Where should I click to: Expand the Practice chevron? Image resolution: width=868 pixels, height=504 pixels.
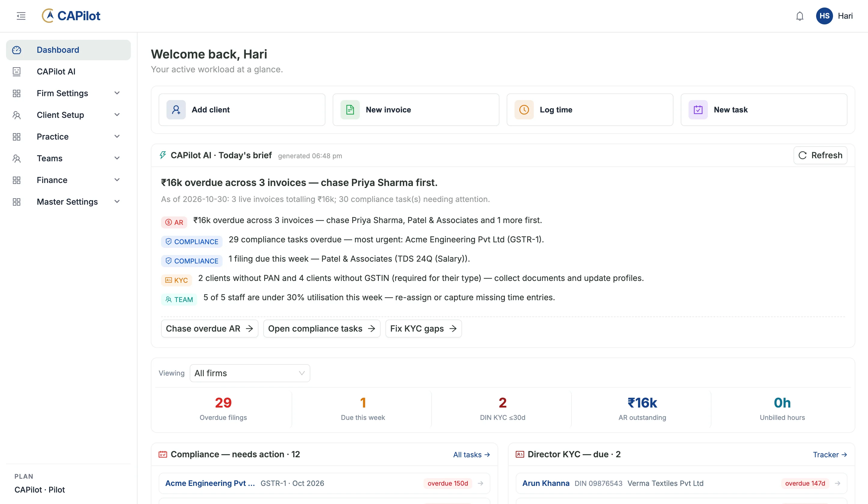pyautogui.click(x=117, y=136)
